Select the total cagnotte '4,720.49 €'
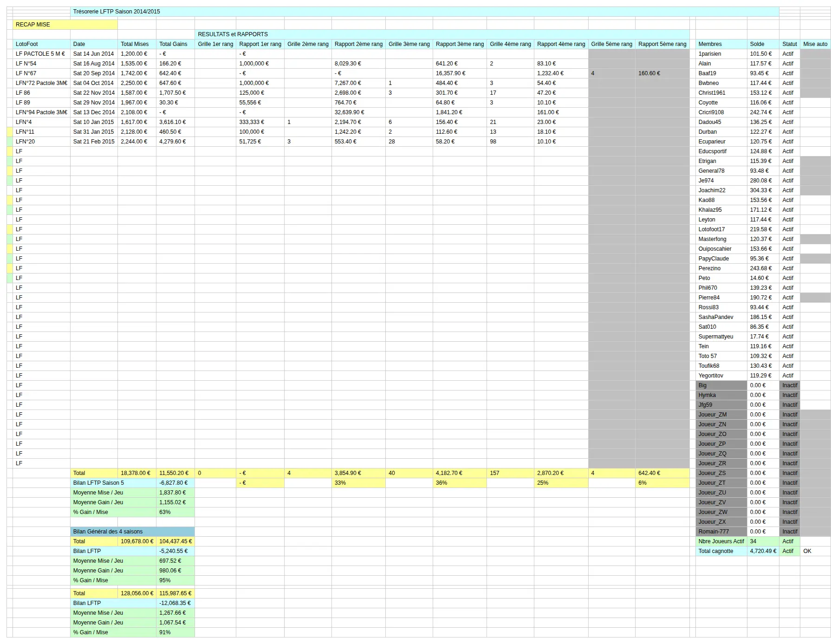Image resolution: width=831 pixels, height=644 pixels. click(x=763, y=551)
